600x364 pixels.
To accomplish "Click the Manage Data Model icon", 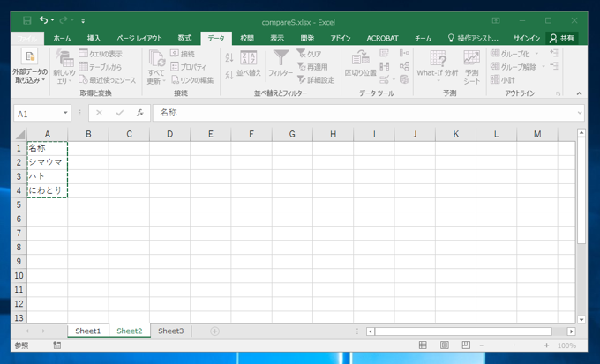I will click(x=404, y=79).
